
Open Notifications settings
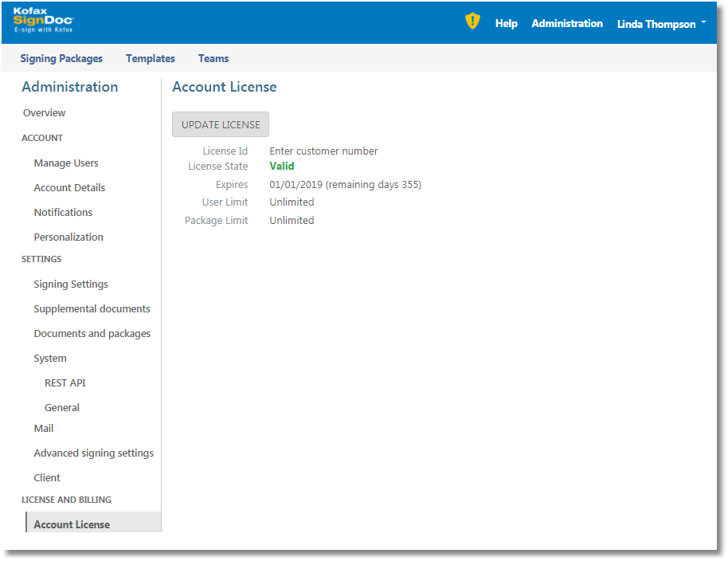click(x=63, y=213)
